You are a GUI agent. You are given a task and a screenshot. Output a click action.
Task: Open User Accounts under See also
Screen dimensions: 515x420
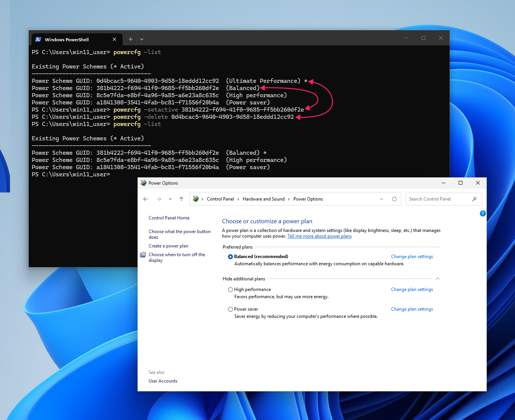click(163, 381)
